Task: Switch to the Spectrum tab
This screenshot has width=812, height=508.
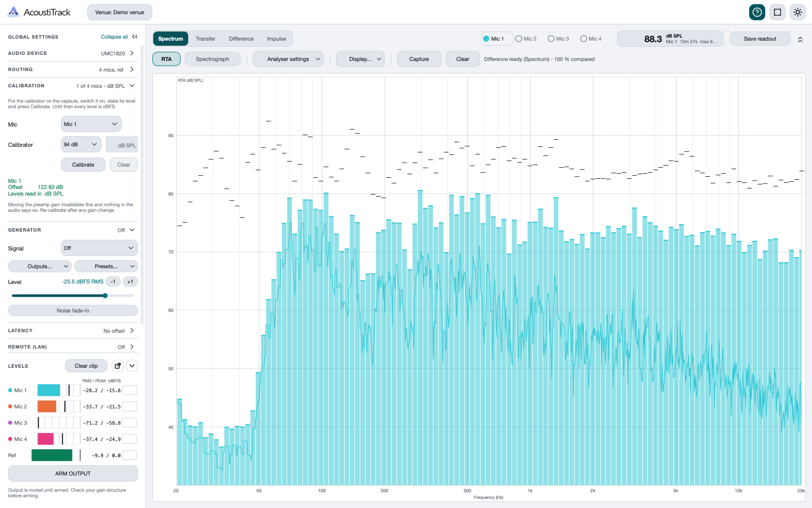Action: click(171, 39)
